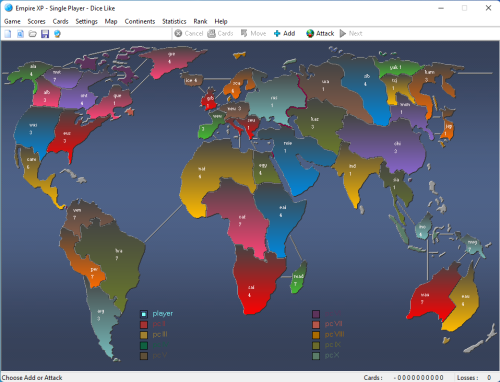Open a saved game with the folder icon
Screen dimensions: 500x382
tap(33, 34)
